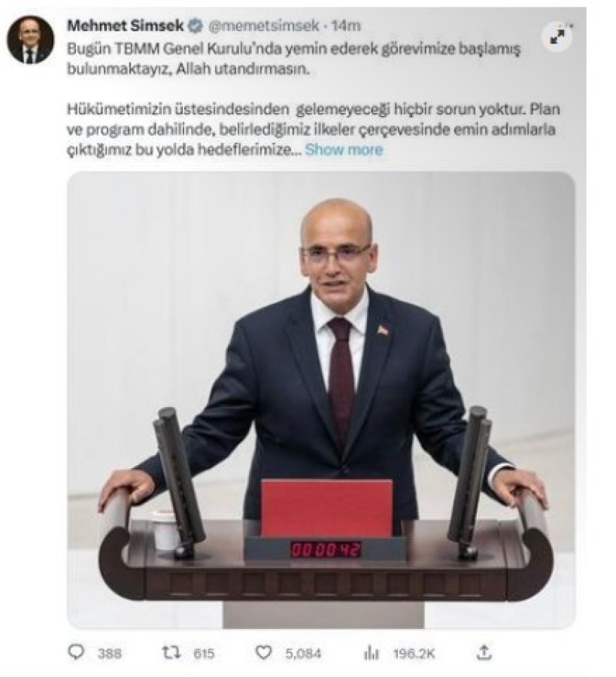Click the 388 replies count
The width and height of the screenshot is (616, 677).
pos(110,653)
